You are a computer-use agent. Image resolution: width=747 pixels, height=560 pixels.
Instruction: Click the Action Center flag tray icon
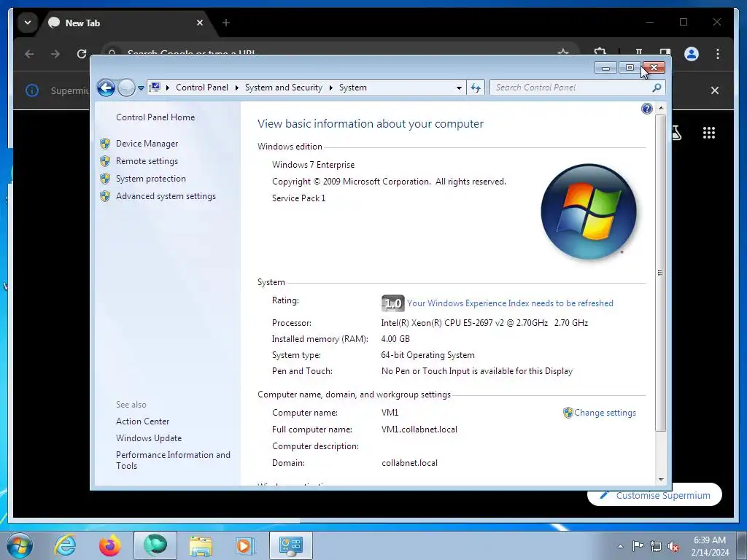638,546
